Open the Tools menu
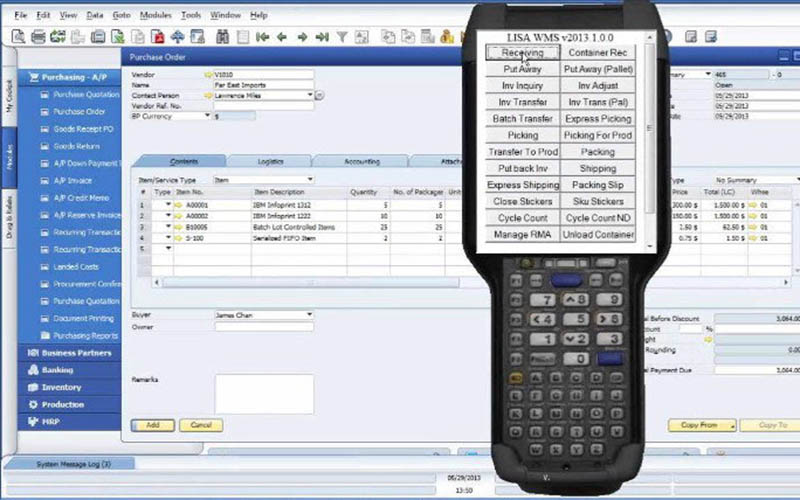The width and height of the screenshot is (800, 500). coord(191,15)
